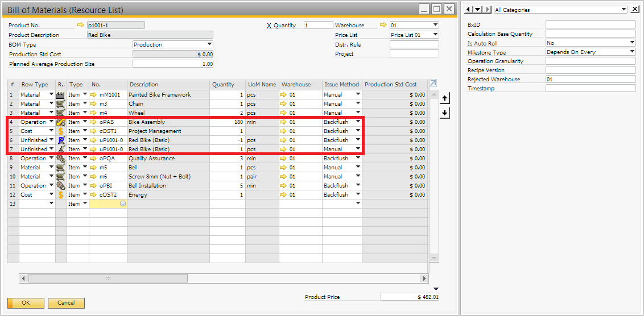Close the user-defined fields side panel
Image resolution: width=644 pixels, height=316 pixels.
coord(635,9)
